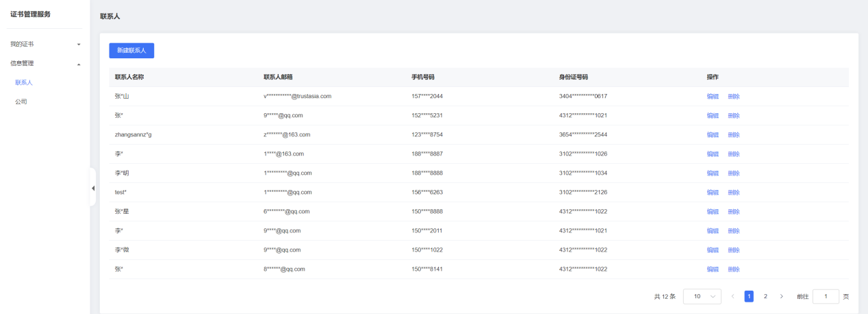The width and height of the screenshot is (868, 314).
Task: Delete the contact test*
Action: pyautogui.click(x=734, y=192)
